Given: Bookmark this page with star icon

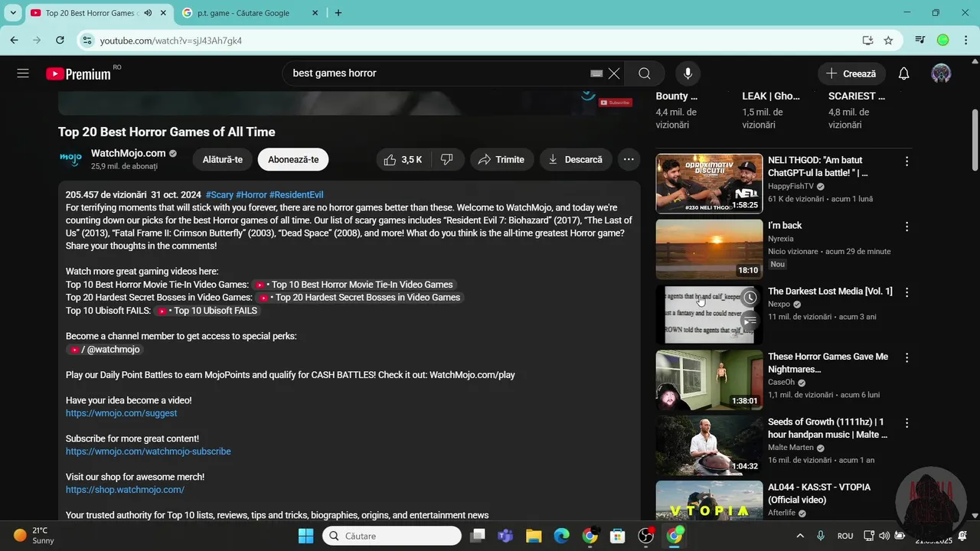Looking at the screenshot, I should click(x=888, y=41).
